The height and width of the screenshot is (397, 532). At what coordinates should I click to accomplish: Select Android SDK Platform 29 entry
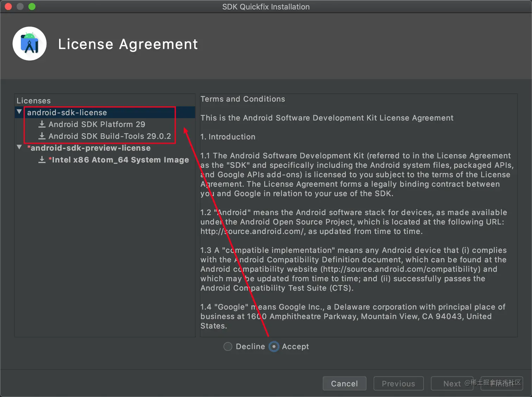(97, 124)
